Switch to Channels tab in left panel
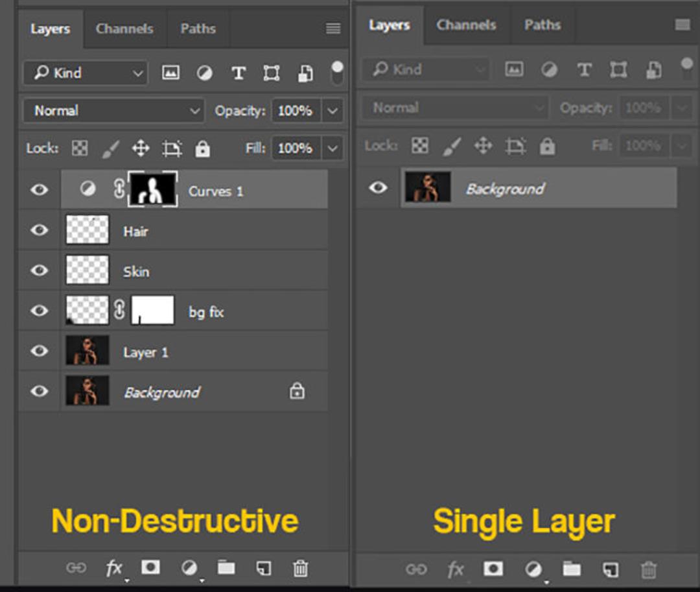 pos(124,29)
